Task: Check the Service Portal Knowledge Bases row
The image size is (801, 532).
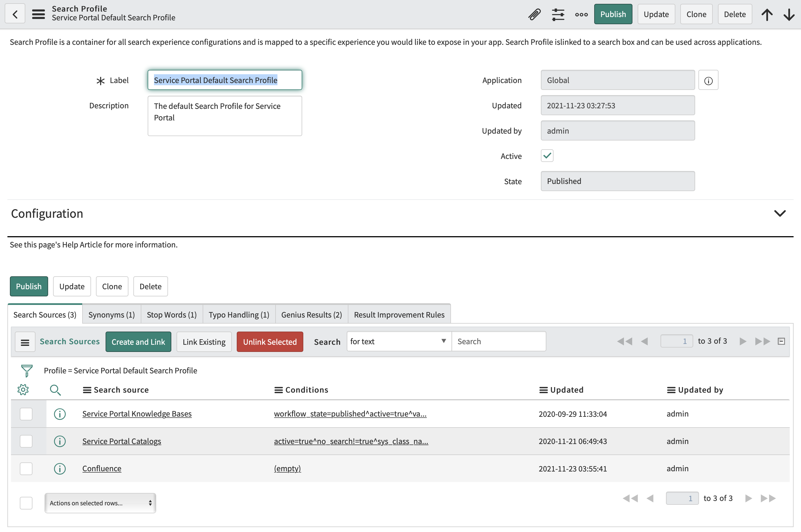Action: click(26, 414)
